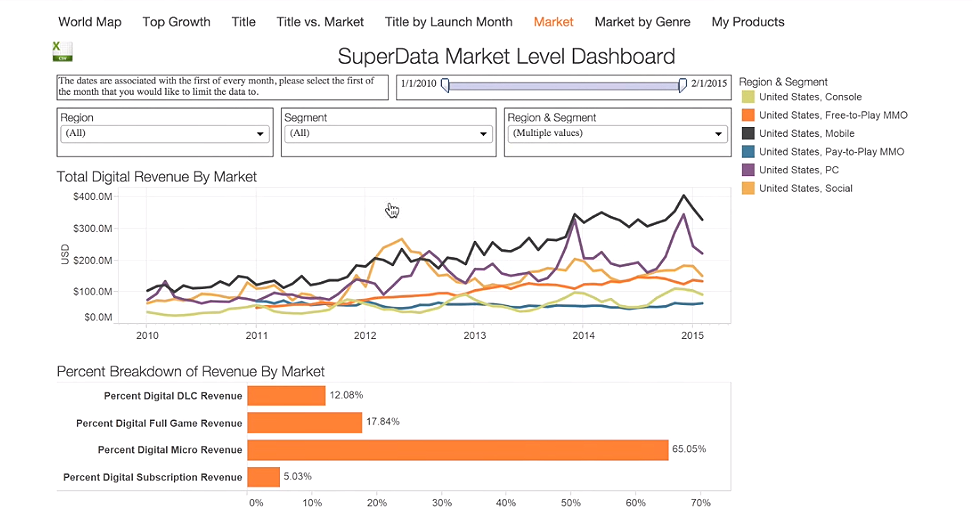Open the Top Growth tab

coord(176,21)
